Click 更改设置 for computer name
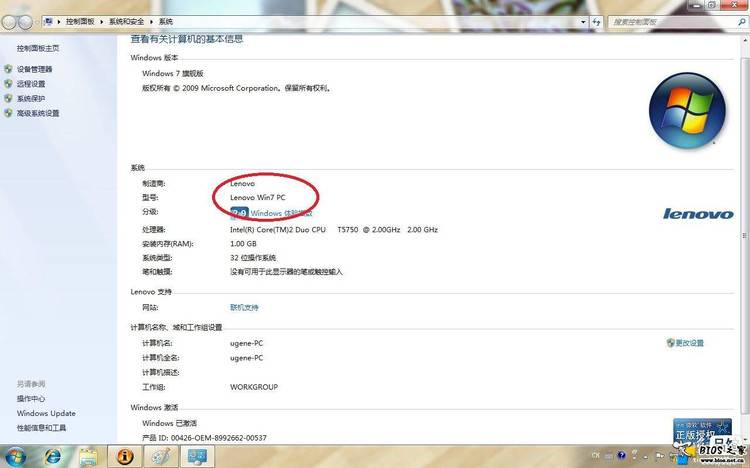 point(689,343)
